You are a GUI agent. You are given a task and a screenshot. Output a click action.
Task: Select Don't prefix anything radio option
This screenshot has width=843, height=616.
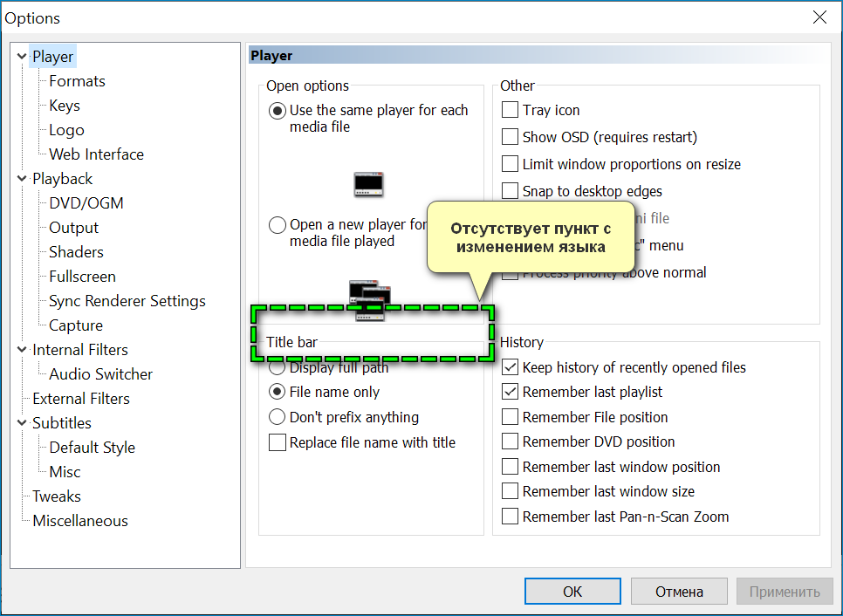[278, 417]
